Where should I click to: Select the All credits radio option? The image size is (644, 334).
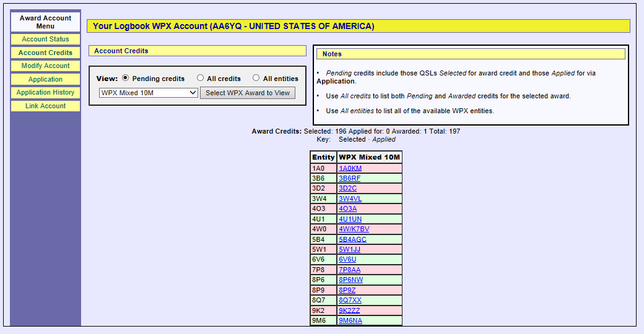pos(201,78)
